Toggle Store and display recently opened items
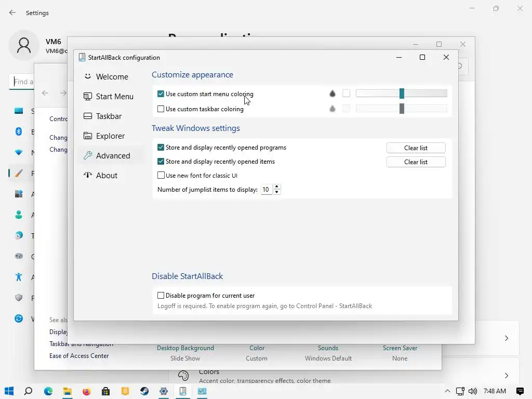This screenshot has height=399, width=532. pyautogui.click(x=161, y=162)
